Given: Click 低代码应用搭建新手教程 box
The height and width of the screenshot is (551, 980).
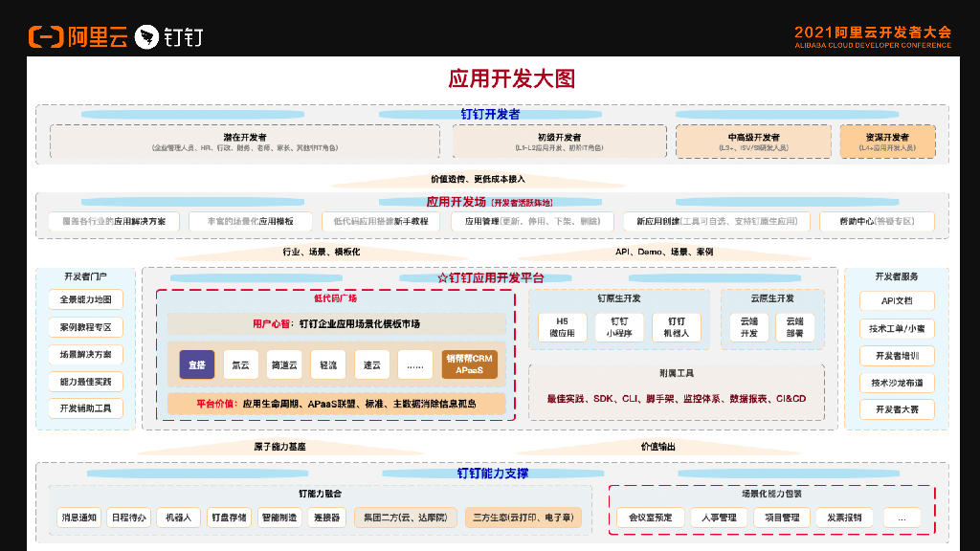Looking at the screenshot, I should (381, 221).
